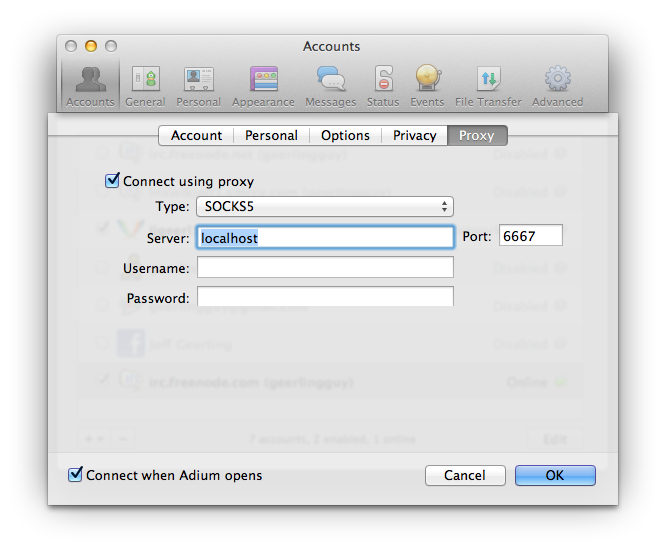Open the Events preferences pane
Viewport: 665px width, 549px height.
[x=427, y=86]
